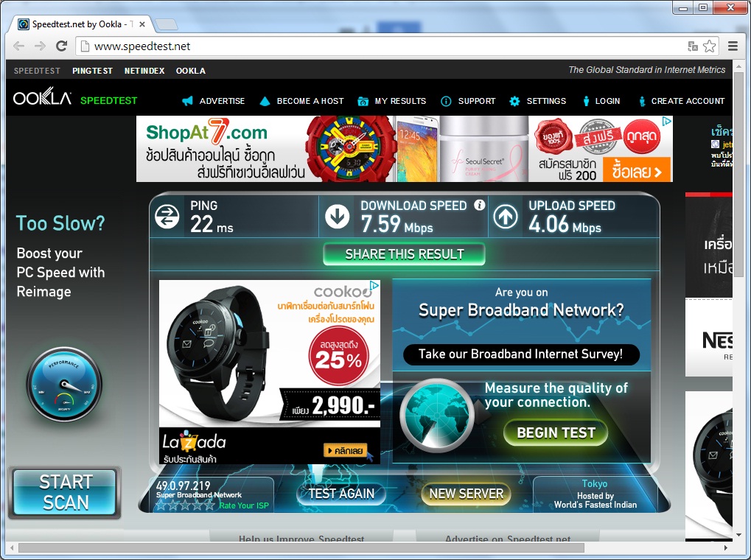Viewport: 751px width, 560px height.
Task: Click the horizontal scrollbar right arrow
Action: pyautogui.click(x=726, y=547)
